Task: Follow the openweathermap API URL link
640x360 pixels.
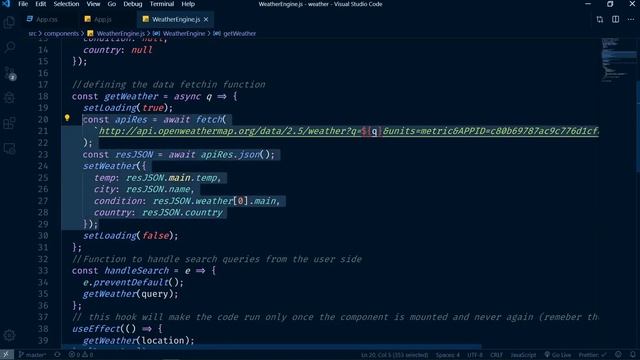Action: [349, 131]
